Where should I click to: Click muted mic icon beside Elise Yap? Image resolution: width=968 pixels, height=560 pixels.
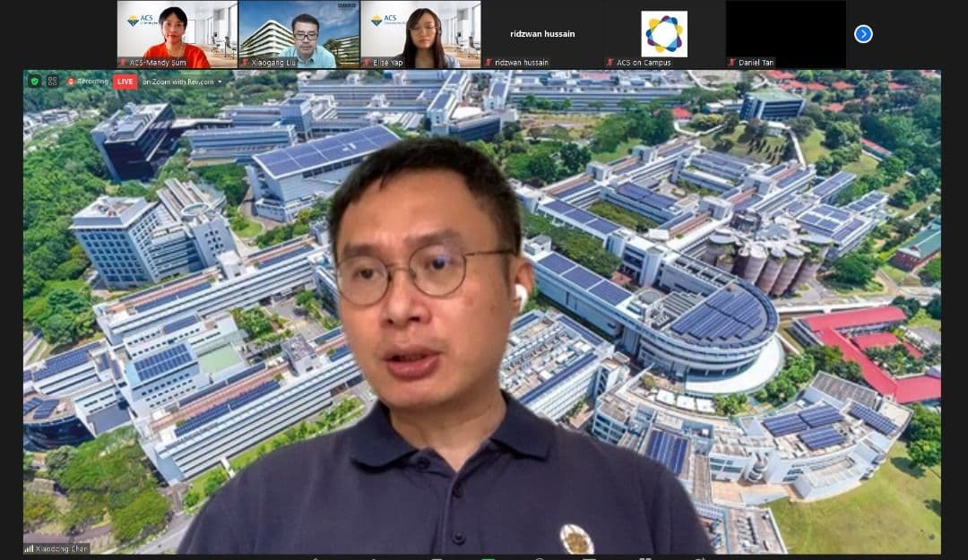366,63
